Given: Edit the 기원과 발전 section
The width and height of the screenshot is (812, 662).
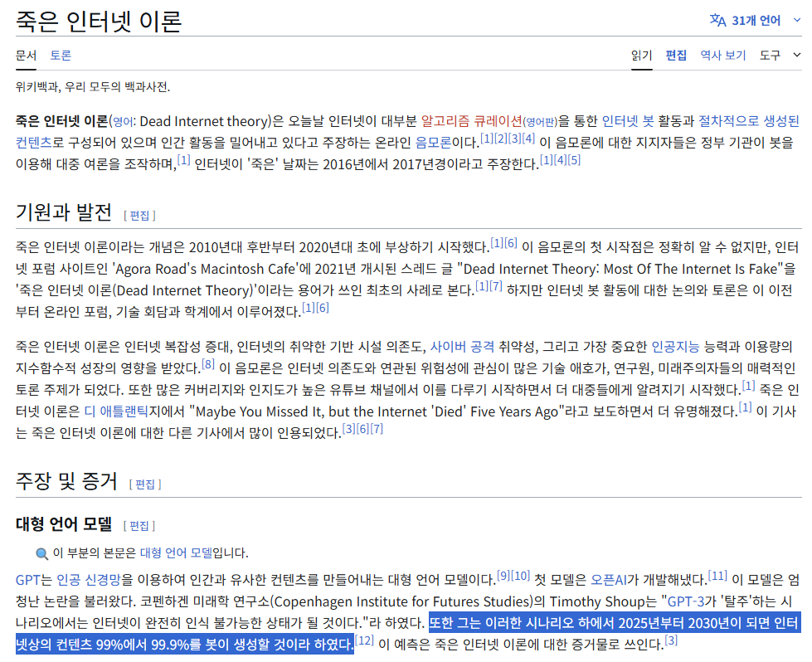Looking at the screenshot, I should point(139,216).
